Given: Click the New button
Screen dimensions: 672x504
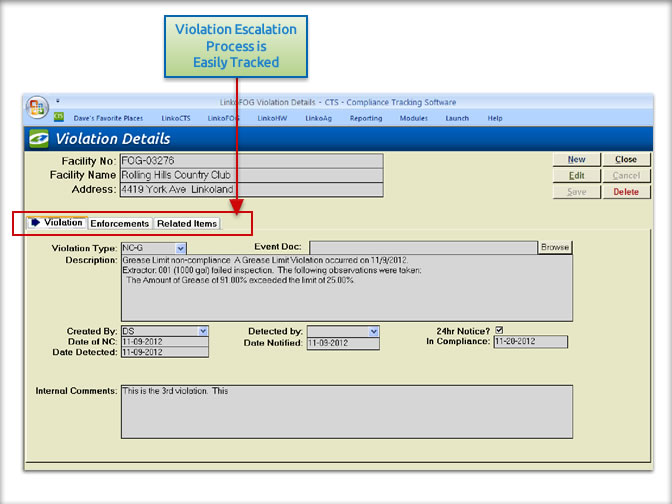Looking at the screenshot, I should click(x=576, y=160).
